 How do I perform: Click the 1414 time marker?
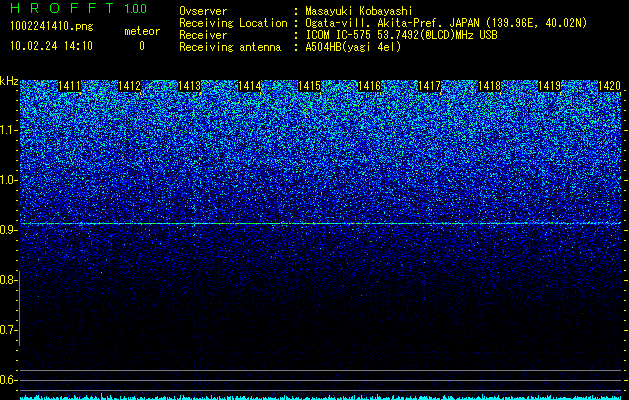[250, 86]
